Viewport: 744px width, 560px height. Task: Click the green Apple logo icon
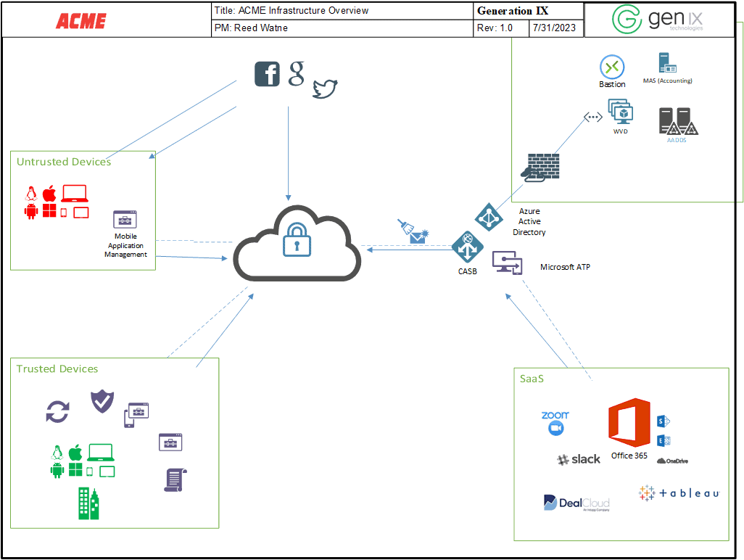pyautogui.click(x=75, y=453)
